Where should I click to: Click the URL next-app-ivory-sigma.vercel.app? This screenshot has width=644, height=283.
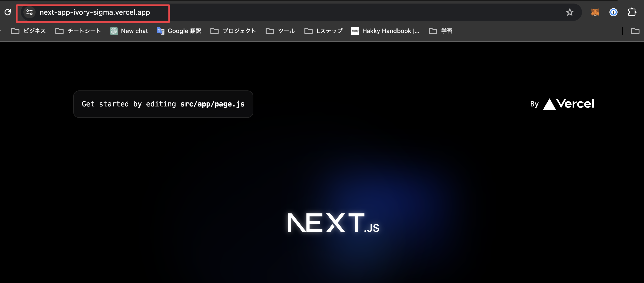click(x=95, y=12)
